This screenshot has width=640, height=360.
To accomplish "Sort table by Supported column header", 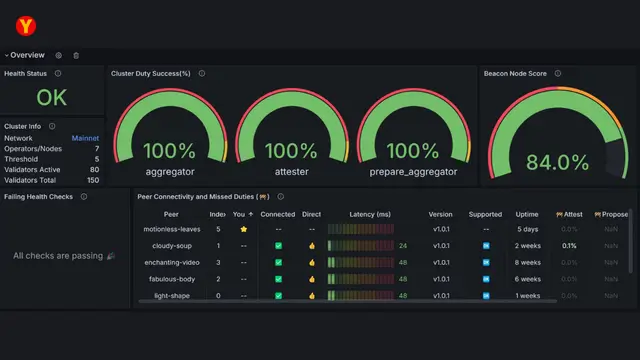I will click(485, 214).
